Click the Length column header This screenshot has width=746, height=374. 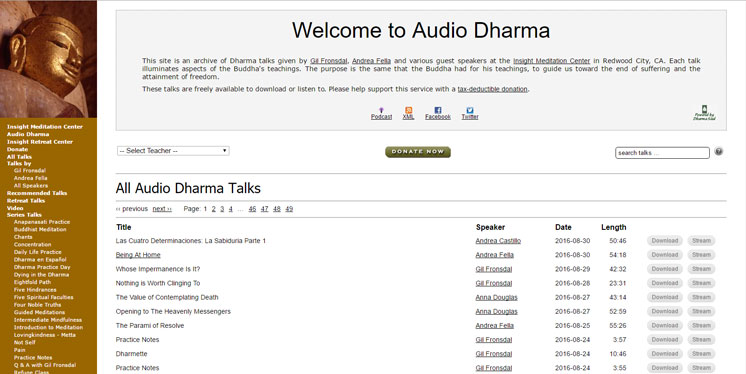pos(614,227)
